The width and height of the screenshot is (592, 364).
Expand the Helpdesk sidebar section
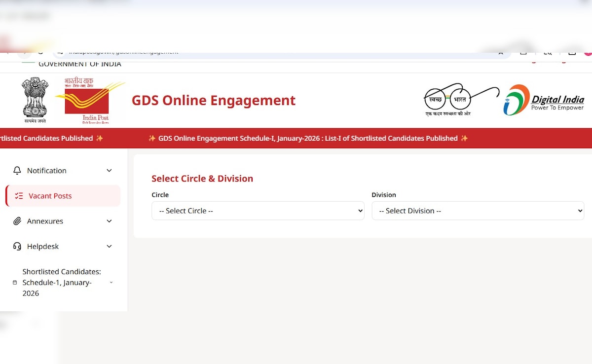click(x=109, y=246)
